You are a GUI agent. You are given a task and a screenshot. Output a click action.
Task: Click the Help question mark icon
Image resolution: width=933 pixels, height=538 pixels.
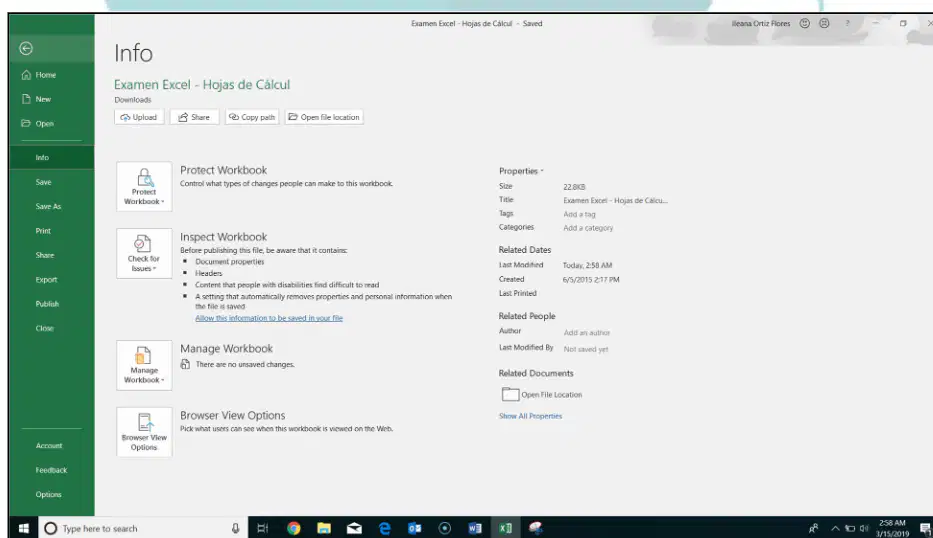[x=847, y=23]
